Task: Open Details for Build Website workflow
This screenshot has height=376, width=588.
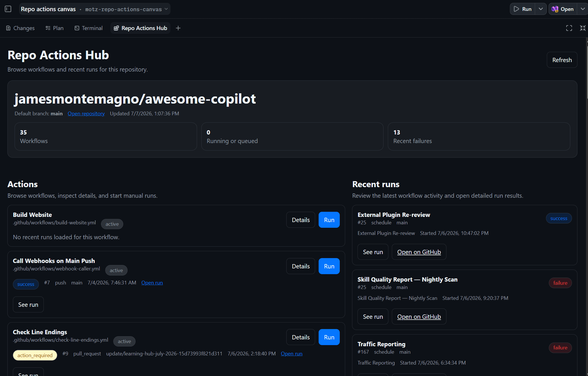Action: (300, 220)
